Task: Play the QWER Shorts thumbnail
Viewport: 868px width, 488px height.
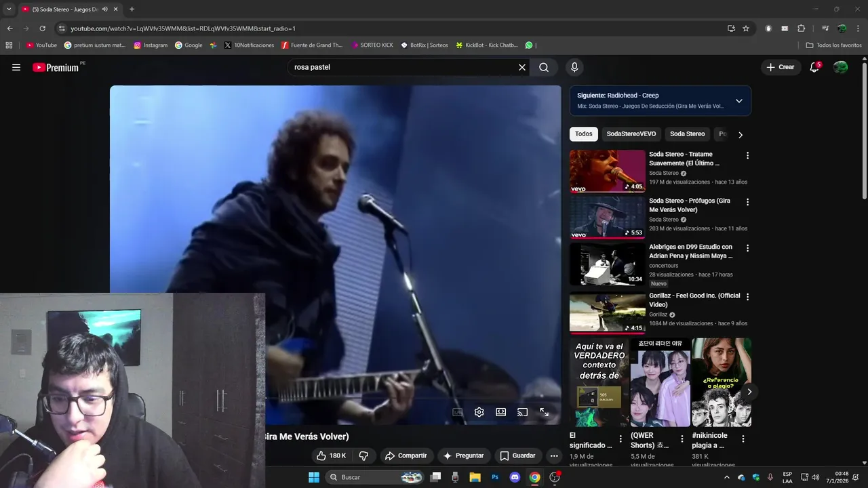Action: 660,382
